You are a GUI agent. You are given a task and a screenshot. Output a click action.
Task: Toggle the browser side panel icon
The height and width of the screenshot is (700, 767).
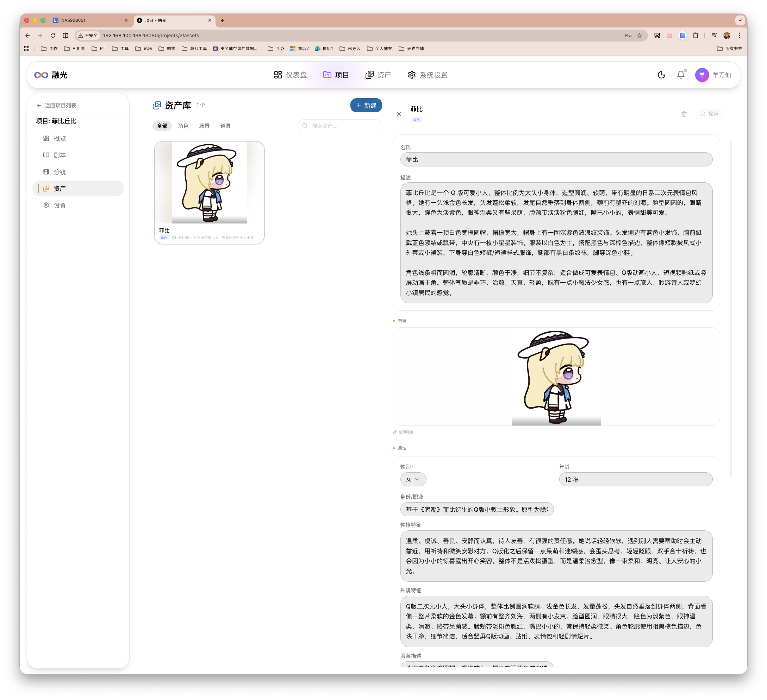click(x=66, y=35)
